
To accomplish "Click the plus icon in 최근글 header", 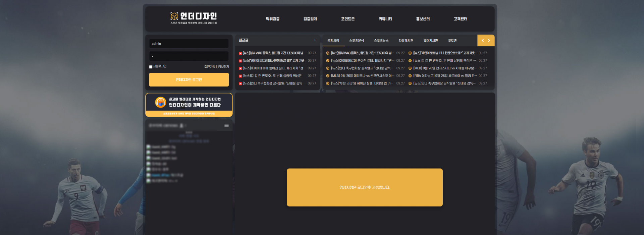I will (x=315, y=40).
